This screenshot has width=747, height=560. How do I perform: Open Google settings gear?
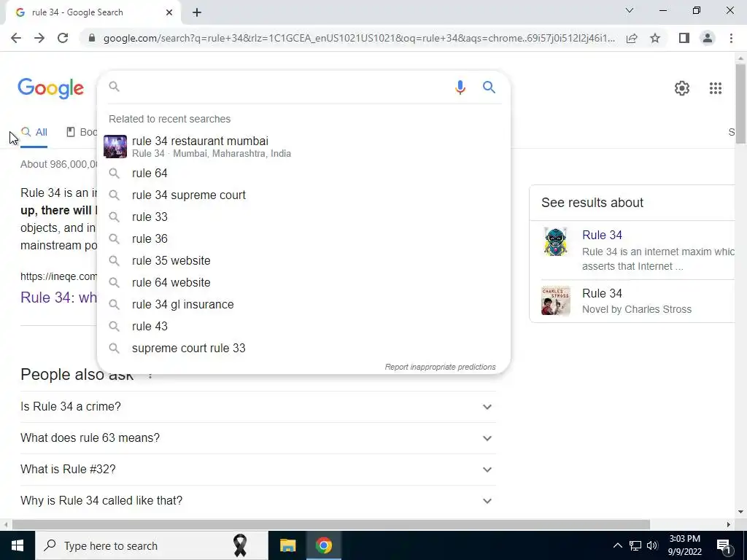pyautogui.click(x=682, y=88)
